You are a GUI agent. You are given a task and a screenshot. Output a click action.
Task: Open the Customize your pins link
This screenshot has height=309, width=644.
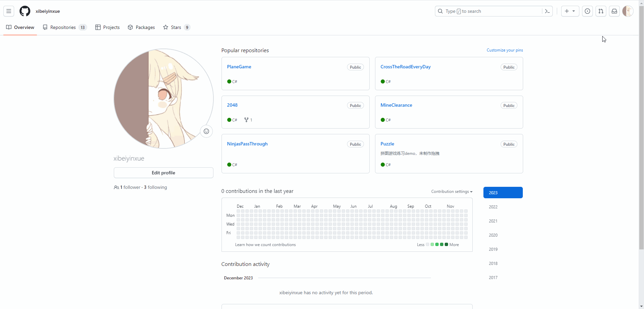click(505, 50)
